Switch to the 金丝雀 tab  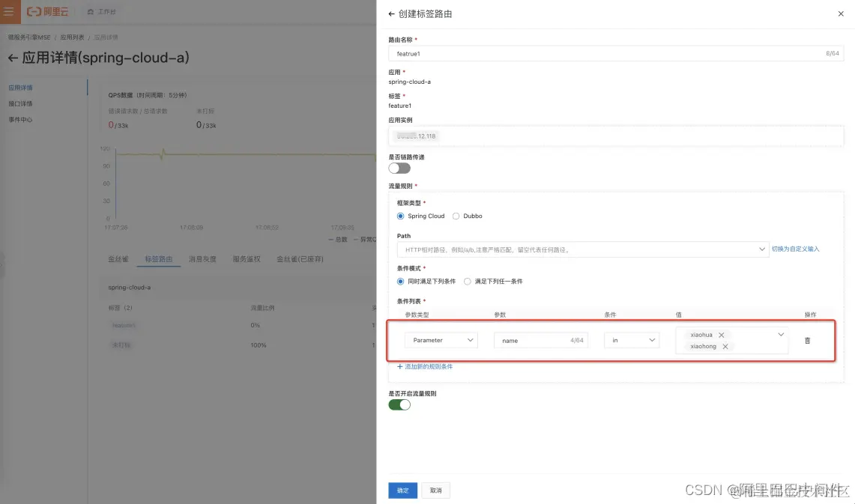118,259
